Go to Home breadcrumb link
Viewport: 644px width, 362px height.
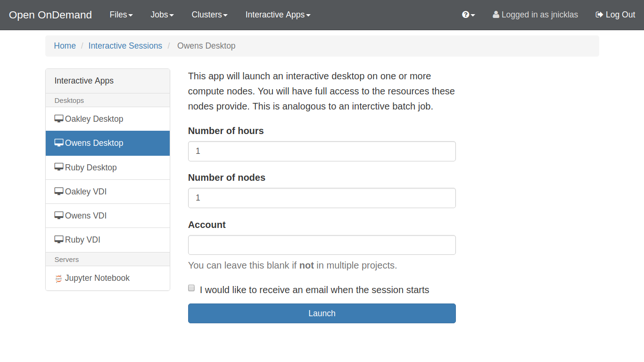point(65,46)
